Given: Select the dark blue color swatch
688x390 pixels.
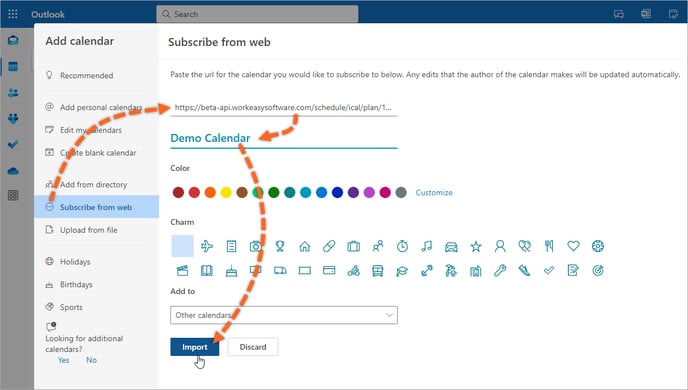Looking at the screenshot, I should click(x=337, y=192).
